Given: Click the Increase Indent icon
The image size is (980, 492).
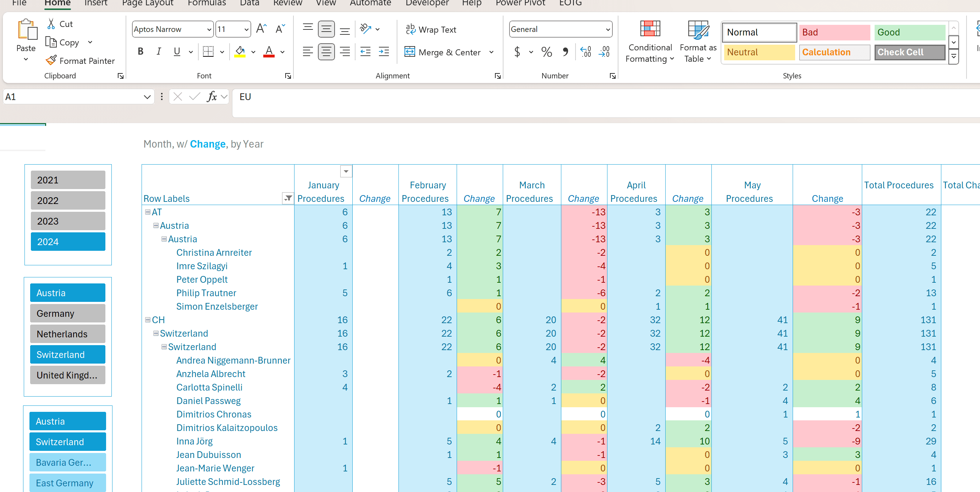Looking at the screenshot, I should click(384, 51).
